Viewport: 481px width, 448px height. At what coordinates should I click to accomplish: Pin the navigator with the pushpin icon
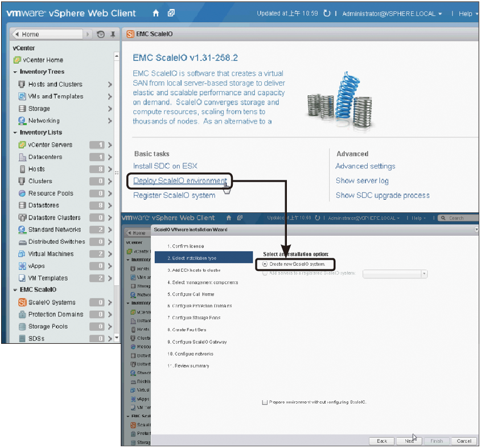coord(113,34)
